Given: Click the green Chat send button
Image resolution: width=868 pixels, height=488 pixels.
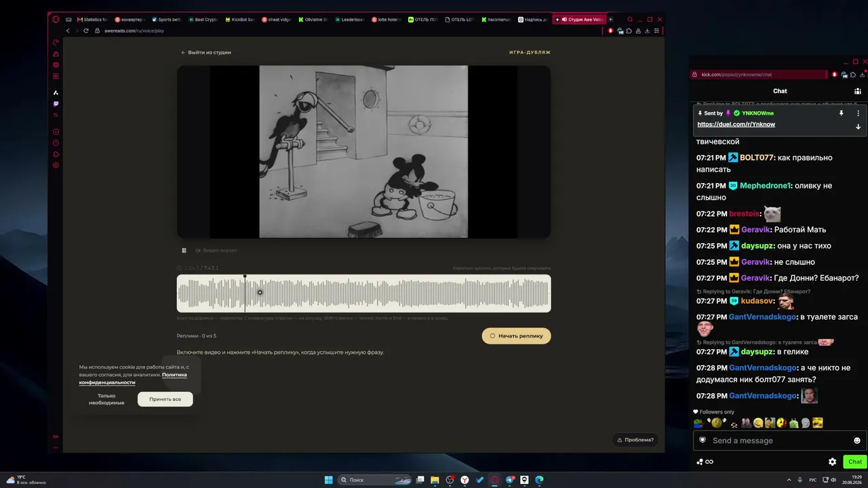Looking at the screenshot, I should 855,462.
